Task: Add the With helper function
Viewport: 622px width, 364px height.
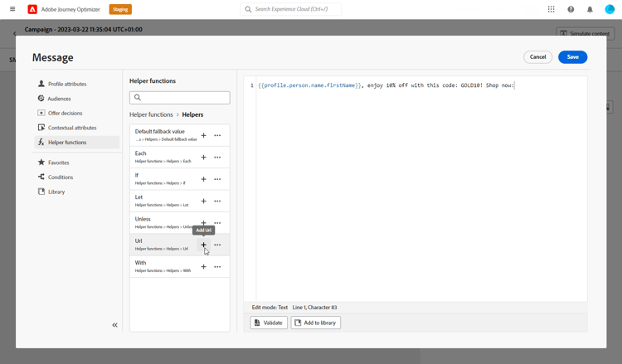Action: [203, 266]
